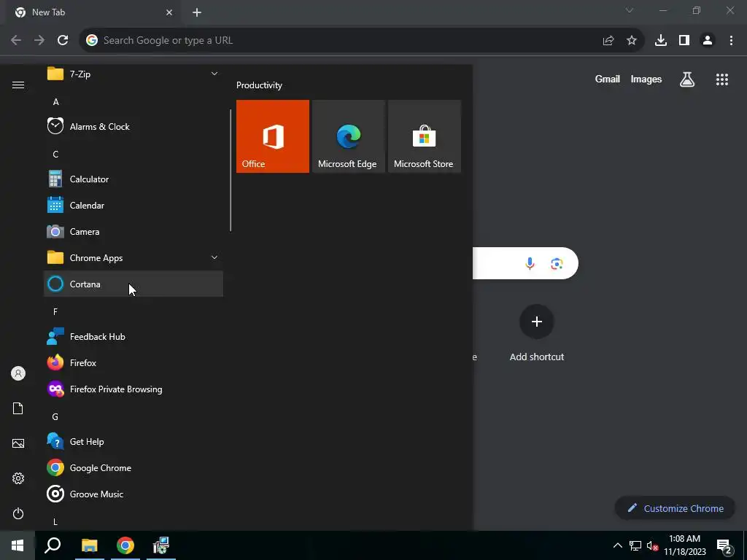Image resolution: width=747 pixels, height=560 pixels.
Task: Open Documents from Start sidebar
Action: pyautogui.click(x=18, y=408)
